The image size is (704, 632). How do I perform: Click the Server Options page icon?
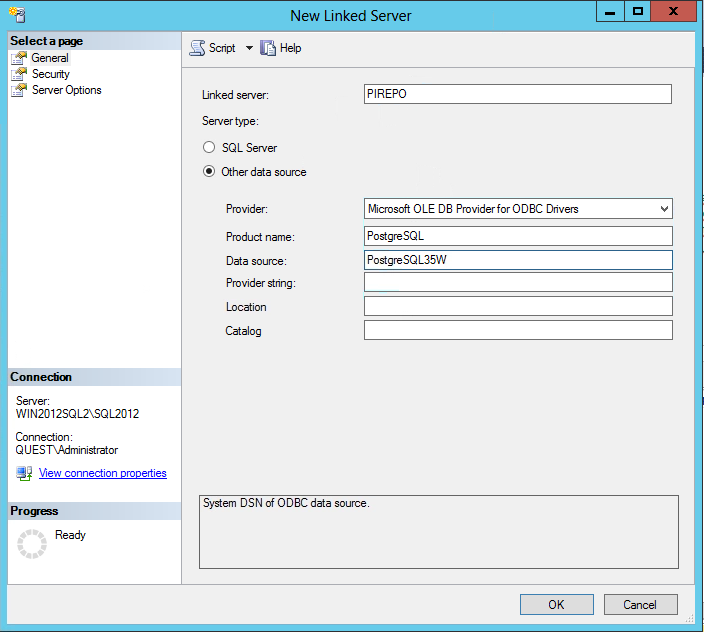tap(18, 90)
